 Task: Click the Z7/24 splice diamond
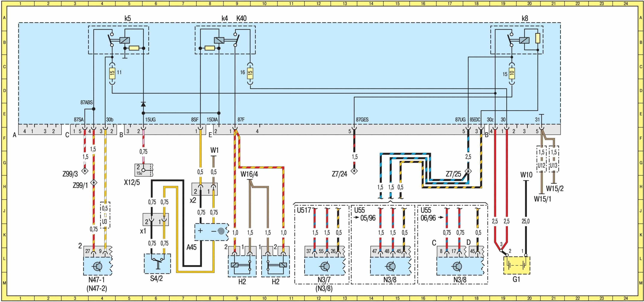click(354, 171)
